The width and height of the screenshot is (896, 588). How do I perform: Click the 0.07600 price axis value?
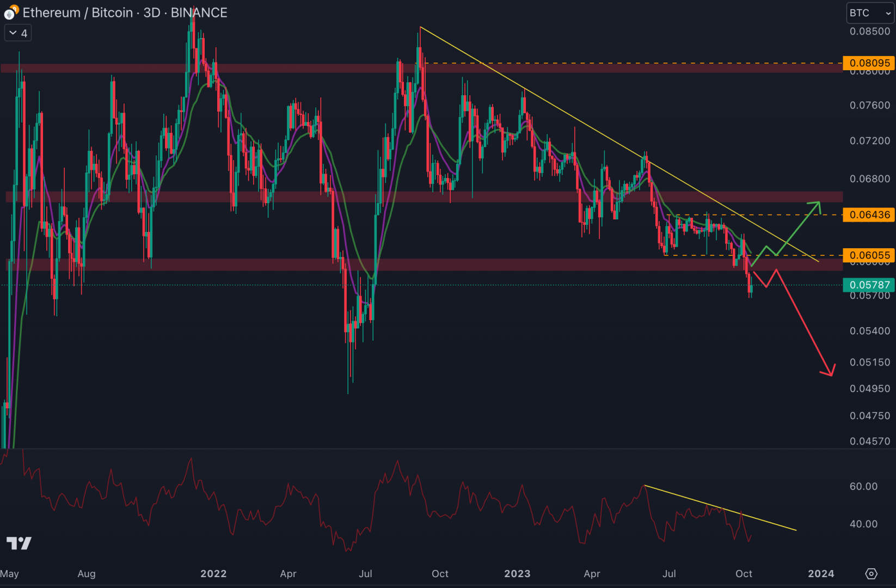click(870, 105)
